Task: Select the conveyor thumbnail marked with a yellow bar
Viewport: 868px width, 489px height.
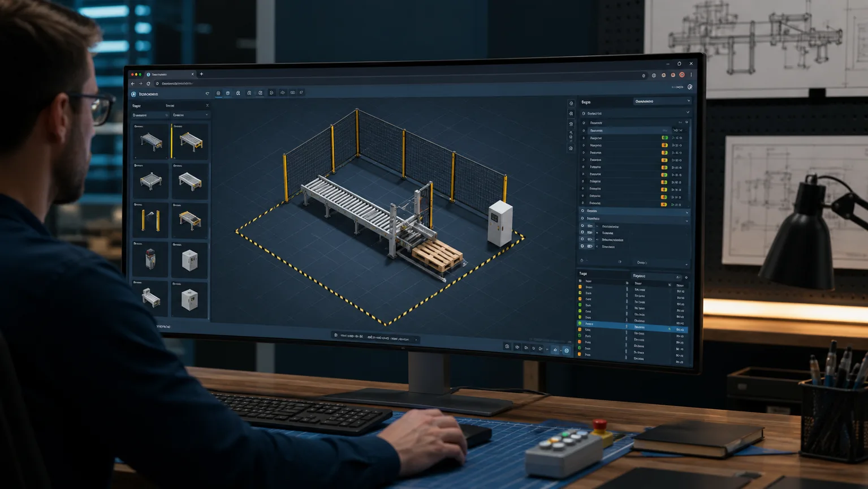Action: click(x=191, y=141)
